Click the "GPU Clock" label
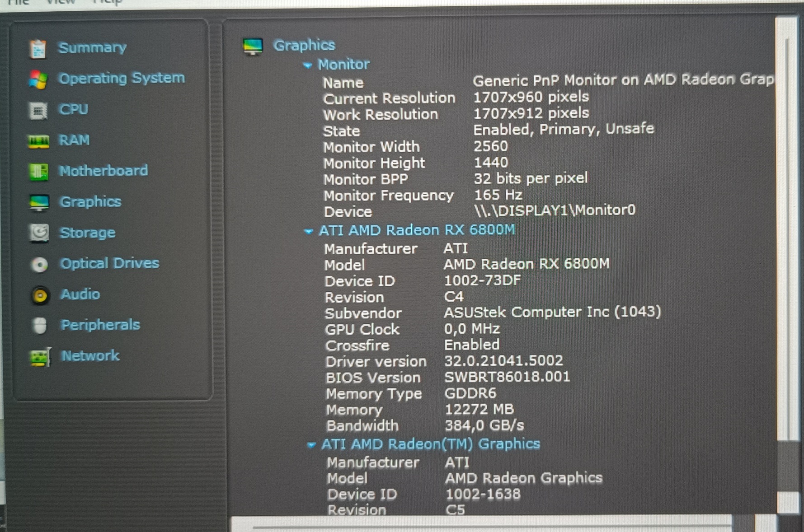Image resolution: width=804 pixels, height=532 pixels. tap(362, 330)
